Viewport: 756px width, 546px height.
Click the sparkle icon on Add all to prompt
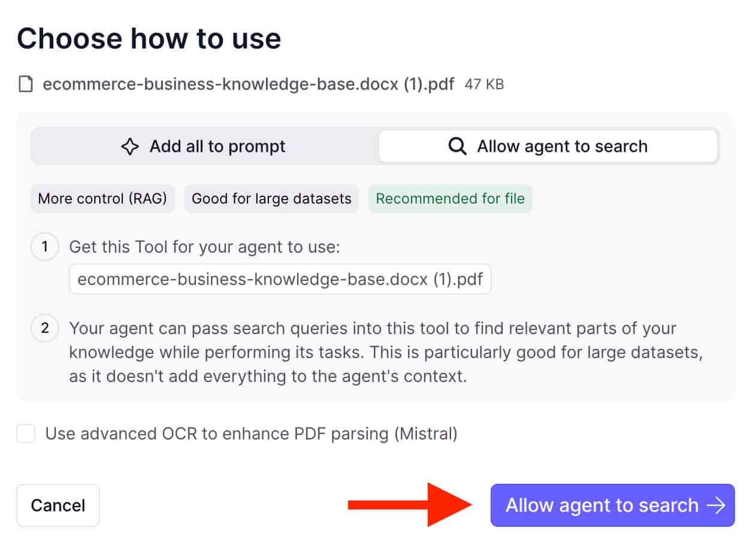(130, 147)
